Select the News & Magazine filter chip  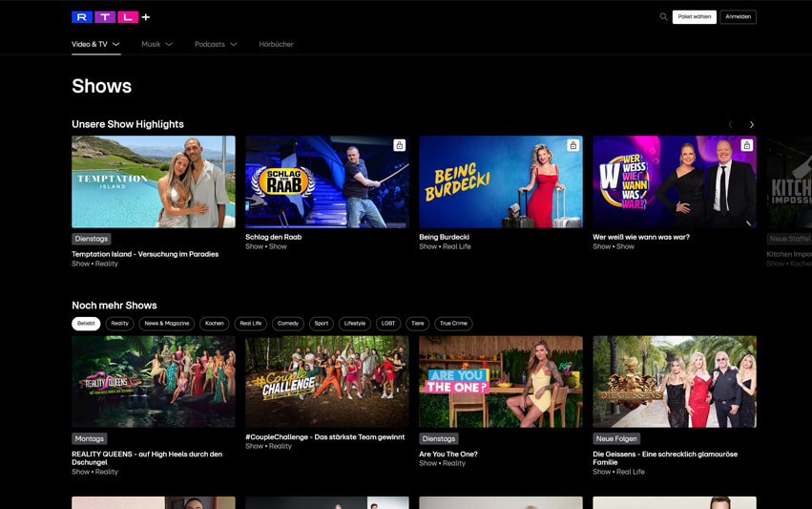167,324
